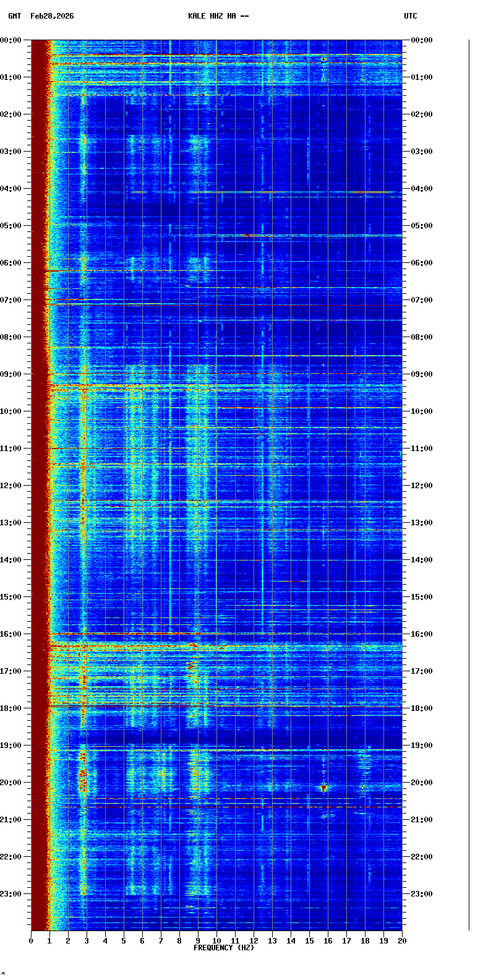Click the 0 tick on the frequency axis
Image resolution: width=496 pixels, height=980 pixels.
pos(31,941)
